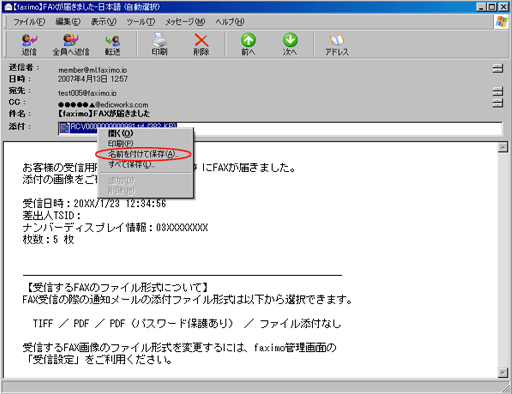
Task: Choose すべて保存(L) in context menu
Action: pos(145,164)
